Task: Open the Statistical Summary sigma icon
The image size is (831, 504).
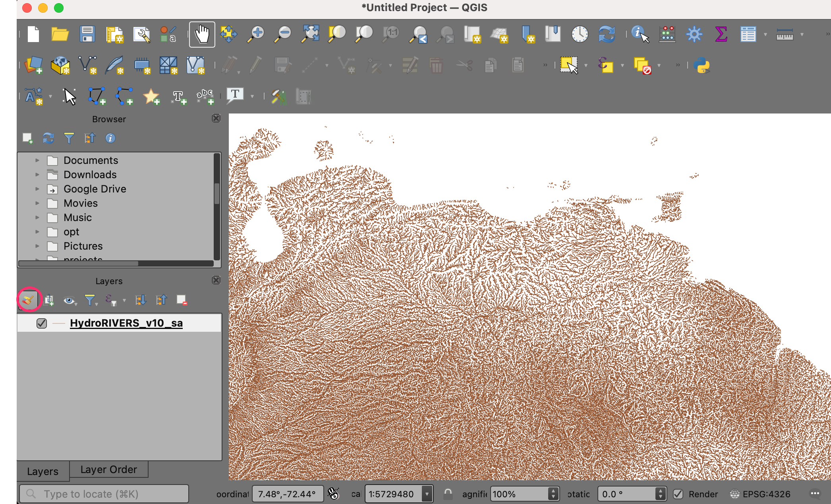Action: 721,34
